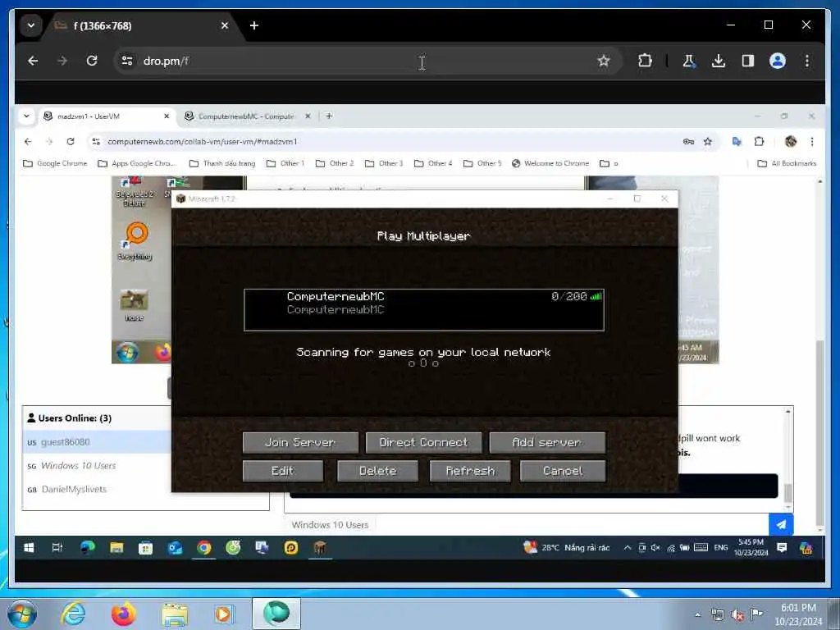
Task: Add a new tab in the inner browser
Action: [329, 116]
